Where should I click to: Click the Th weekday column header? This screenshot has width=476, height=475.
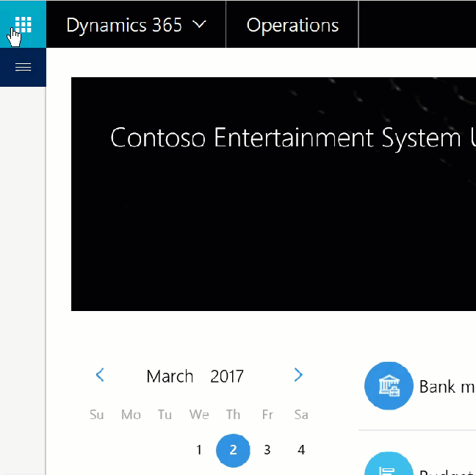(x=233, y=415)
